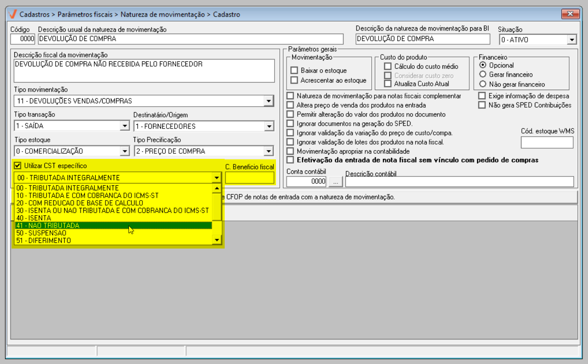This screenshot has width=588, height=364.
Task: Enable Atualiza Custo Atual checkbox
Action: pyautogui.click(x=388, y=84)
